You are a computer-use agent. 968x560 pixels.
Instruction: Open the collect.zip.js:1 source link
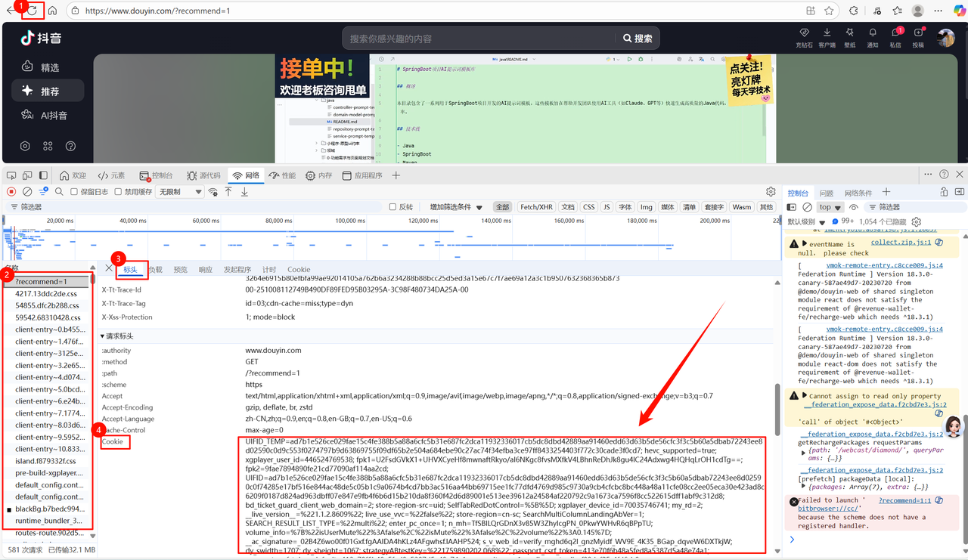pos(901,243)
